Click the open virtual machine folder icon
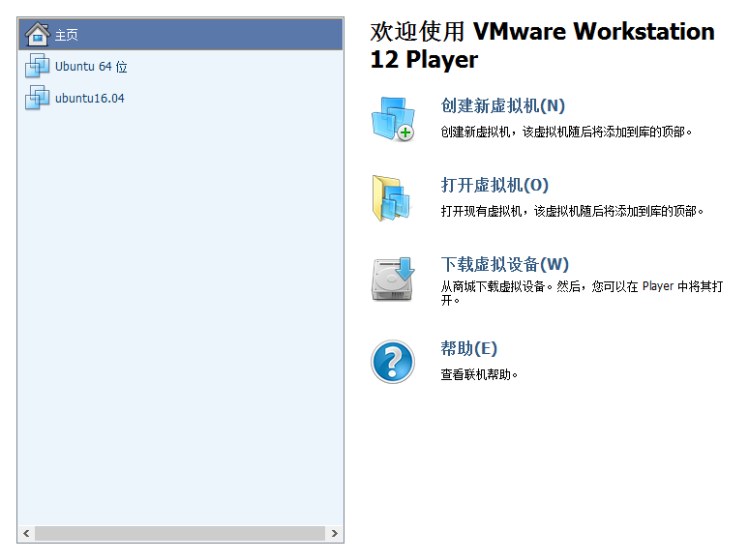This screenshot has width=749, height=560. coord(392,198)
